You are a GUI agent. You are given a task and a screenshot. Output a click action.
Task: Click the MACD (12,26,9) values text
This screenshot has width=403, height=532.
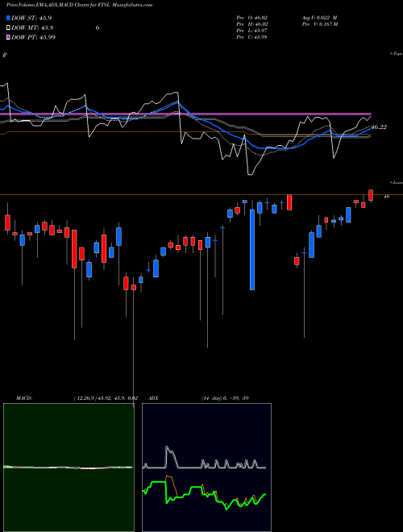point(106,398)
